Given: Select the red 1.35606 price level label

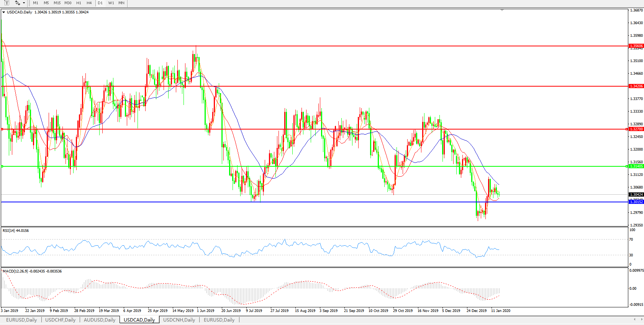Looking at the screenshot, I should pos(636,46).
